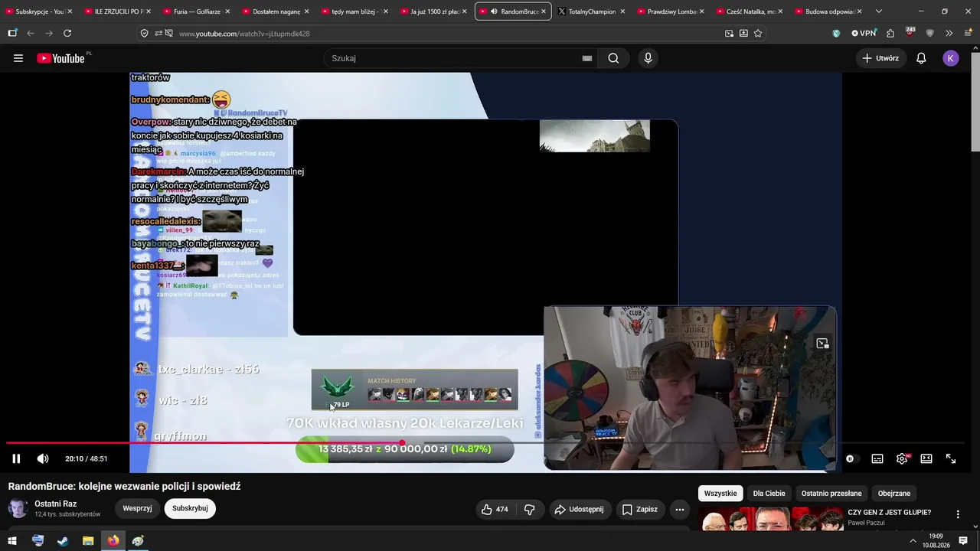980x551 pixels.
Task: Open File Explorer from the taskbar
Action: point(88,540)
